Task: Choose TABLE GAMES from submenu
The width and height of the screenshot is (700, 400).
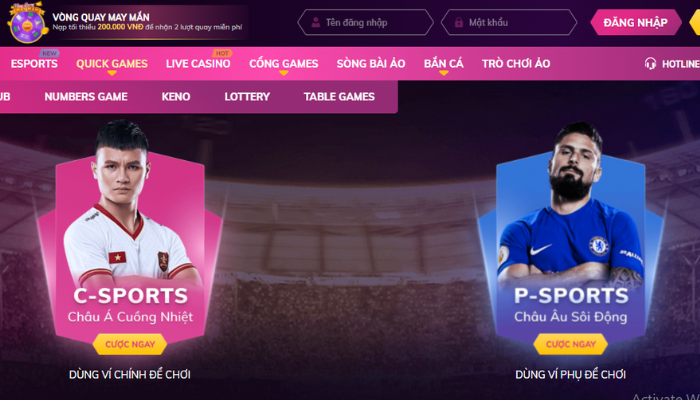Action: point(339,97)
